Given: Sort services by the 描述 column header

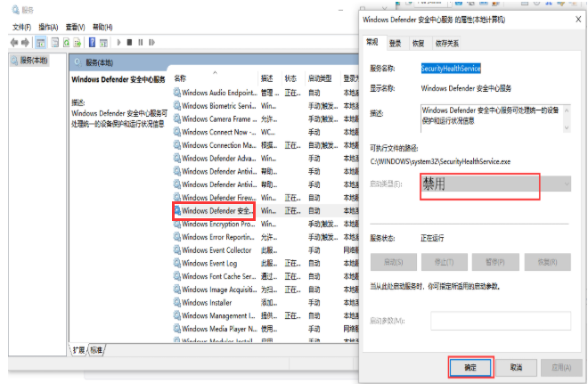Looking at the screenshot, I should tap(269, 78).
